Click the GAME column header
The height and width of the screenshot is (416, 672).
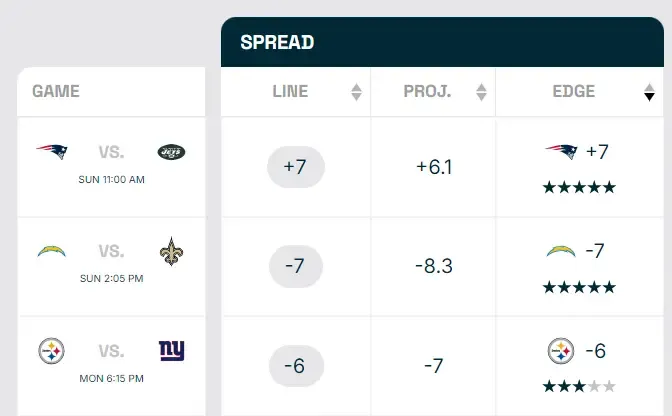(56, 91)
